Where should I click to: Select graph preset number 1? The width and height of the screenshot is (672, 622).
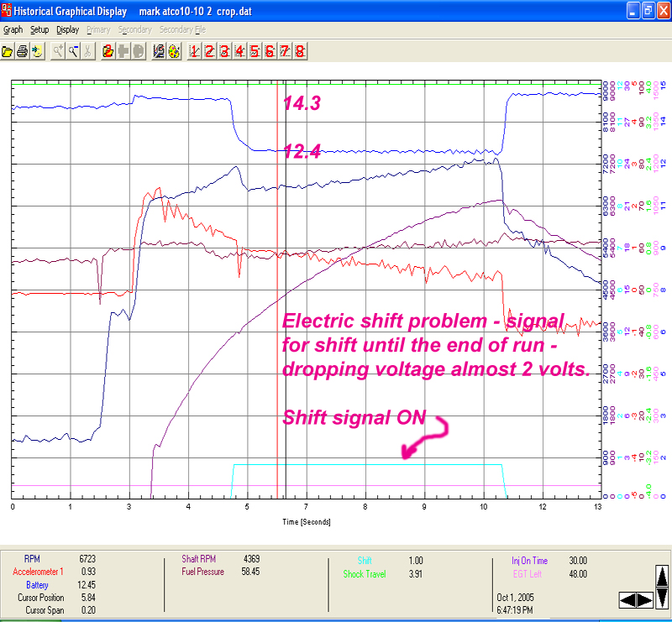[x=194, y=51]
